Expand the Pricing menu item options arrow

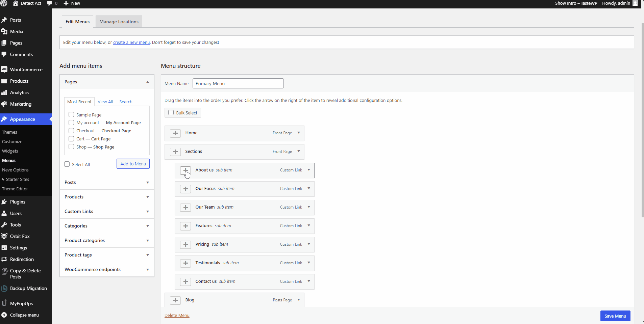pos(309,244)
